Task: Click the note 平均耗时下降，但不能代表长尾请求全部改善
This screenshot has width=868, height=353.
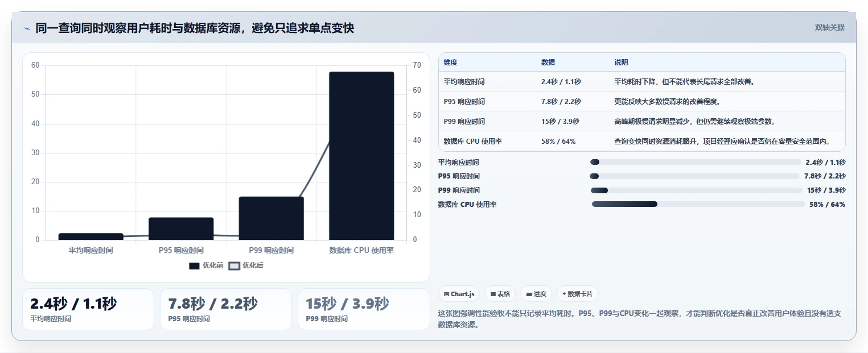Action: click(x=685, y=82)
